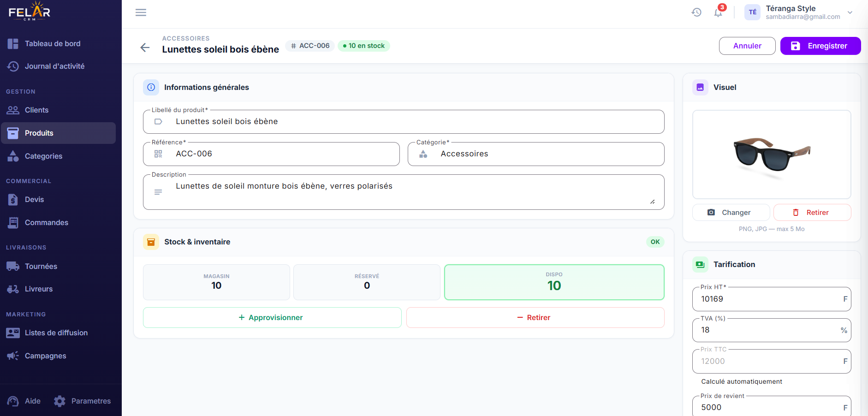868x416 pixels.
Task: Click the lines icon in Description field
Action: pyautogui.click(x=158, y=192)
